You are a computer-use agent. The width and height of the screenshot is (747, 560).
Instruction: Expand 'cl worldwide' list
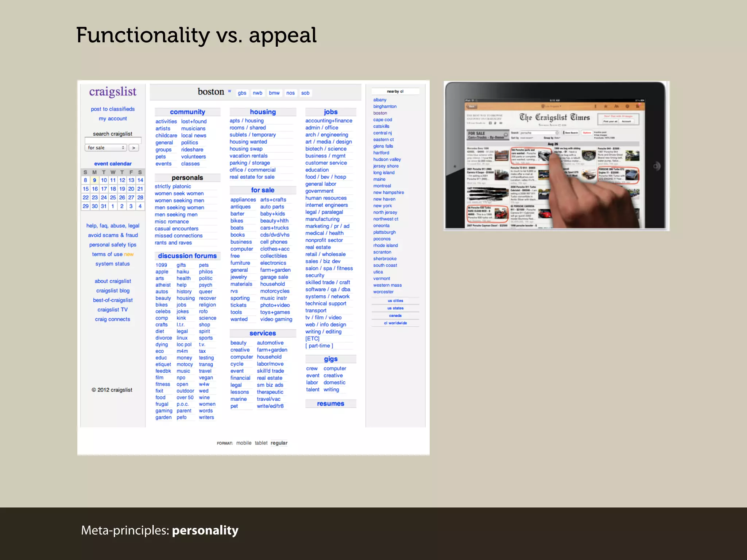395,323
